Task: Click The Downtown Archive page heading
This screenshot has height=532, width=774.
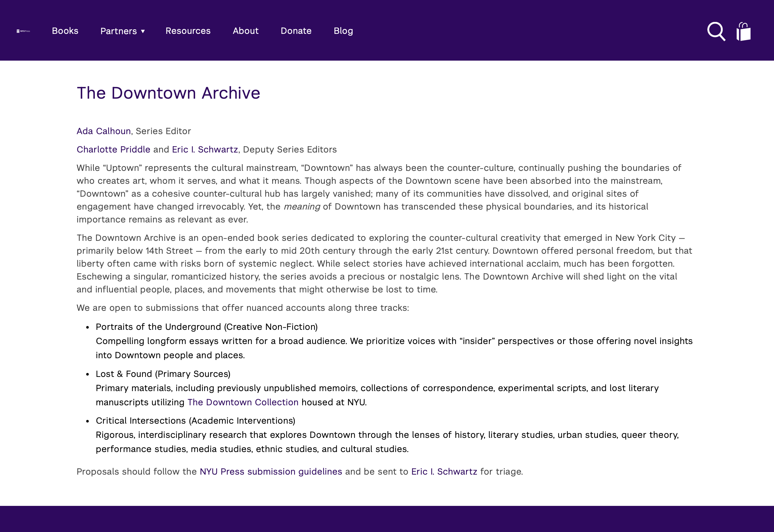Action: click(168, 93)
